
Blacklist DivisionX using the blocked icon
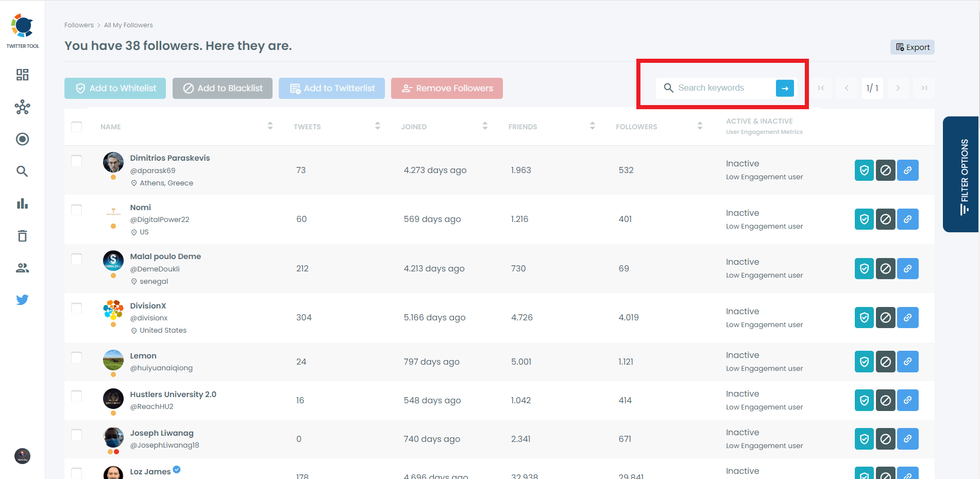click(x=886, y=317)
